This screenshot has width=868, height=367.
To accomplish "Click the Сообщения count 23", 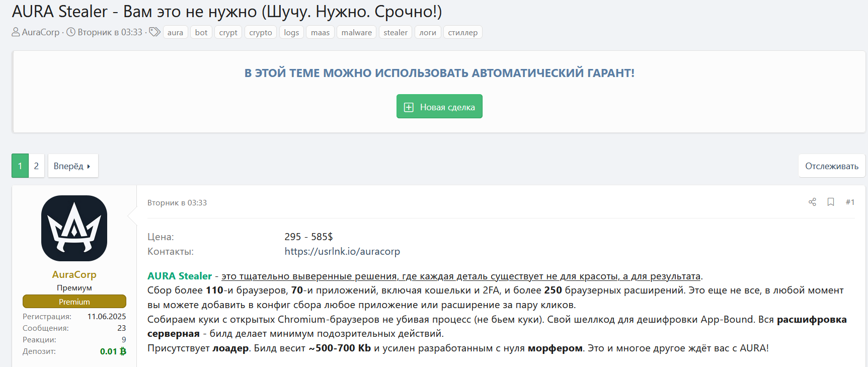I will [122, 328].
